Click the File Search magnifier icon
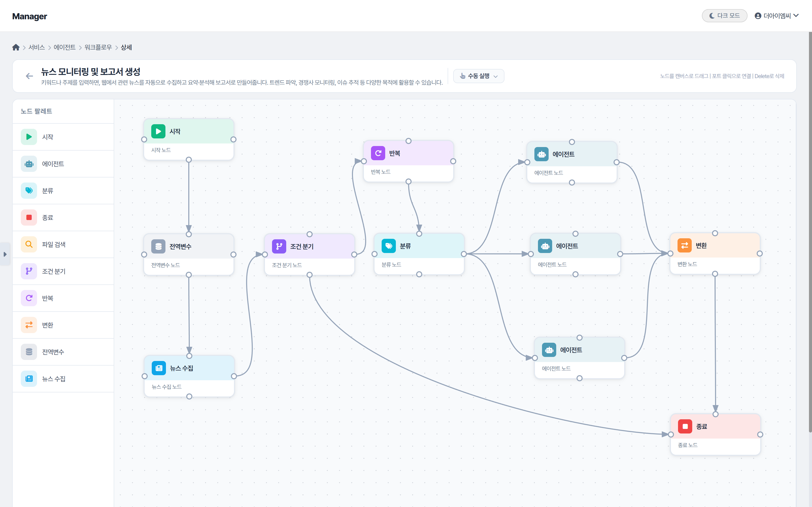Screen dimensions: 812x507 [x=29, y=244]
